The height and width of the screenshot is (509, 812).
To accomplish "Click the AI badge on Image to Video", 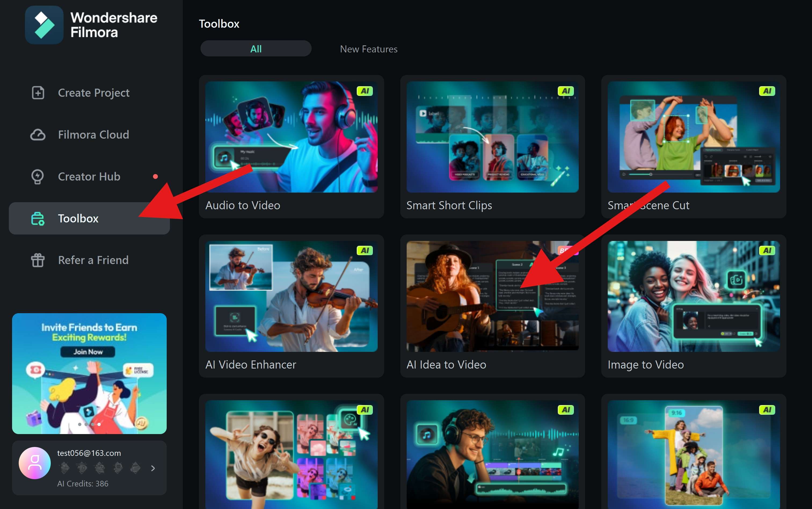I will pyautogui.click(x=767, y=250).
